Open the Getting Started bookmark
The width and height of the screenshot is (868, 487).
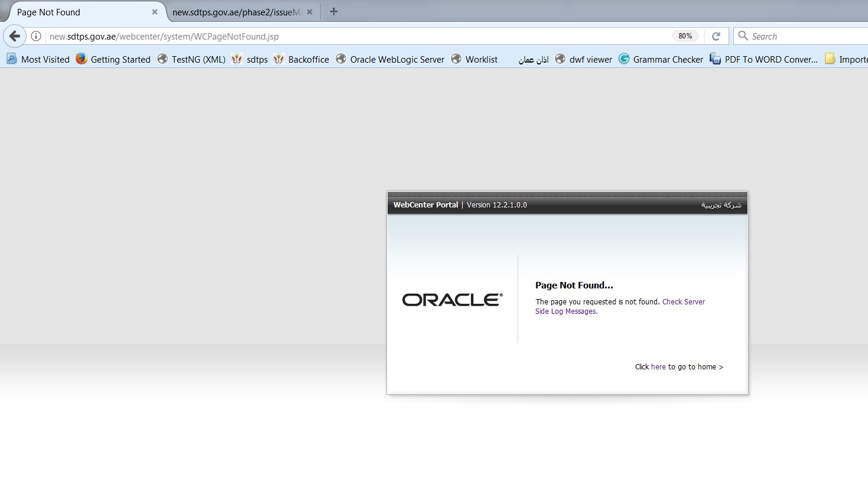tap(113, 59)
